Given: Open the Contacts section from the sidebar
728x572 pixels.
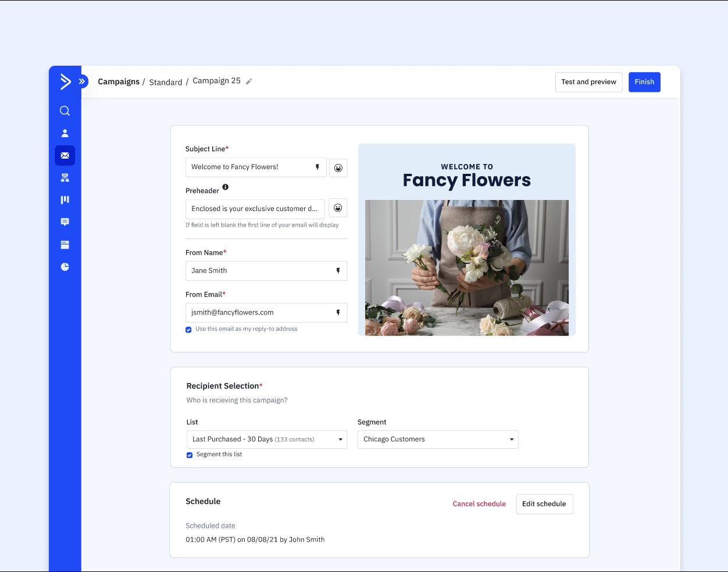Looking at the screenshot, I should [x=65, y=133].
